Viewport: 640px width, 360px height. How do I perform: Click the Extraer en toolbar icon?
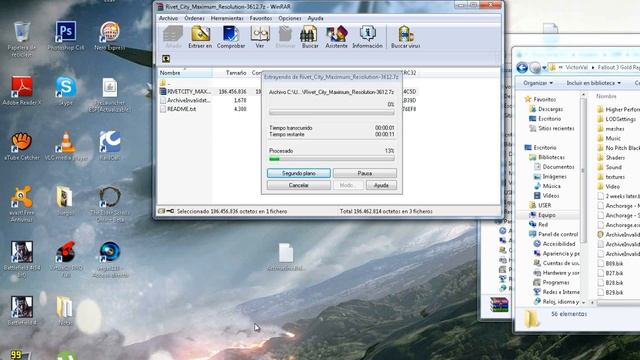pos(200,37)
